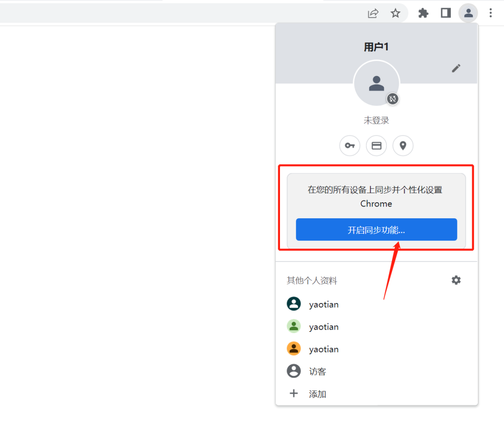Switch to yaotian profile with orange avatar

377,349
